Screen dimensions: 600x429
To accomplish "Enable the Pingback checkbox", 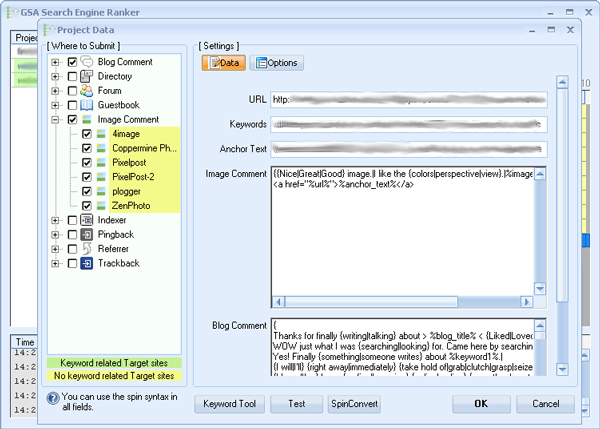I will pos(72,235).
